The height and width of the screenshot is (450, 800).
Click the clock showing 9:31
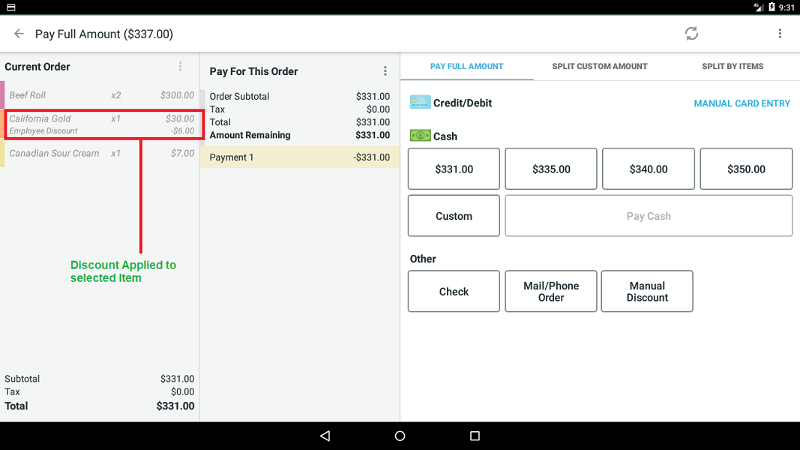click(x=787, y=8)
